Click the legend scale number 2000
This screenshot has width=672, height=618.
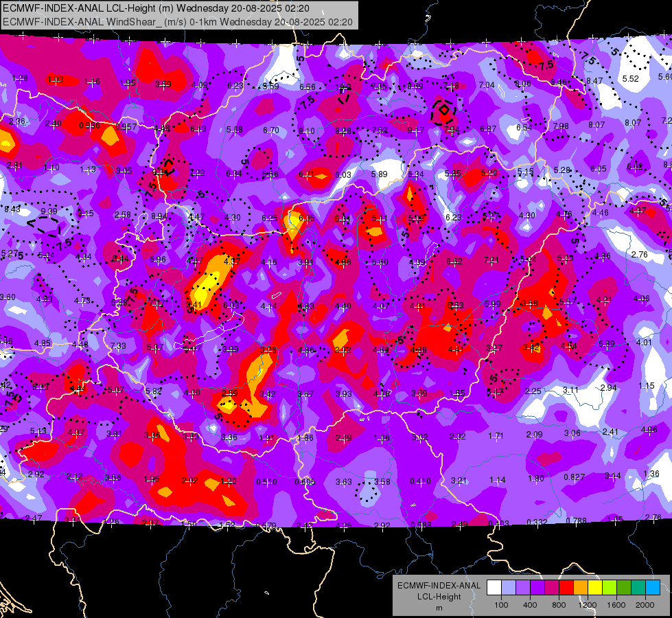click(645, 605)
